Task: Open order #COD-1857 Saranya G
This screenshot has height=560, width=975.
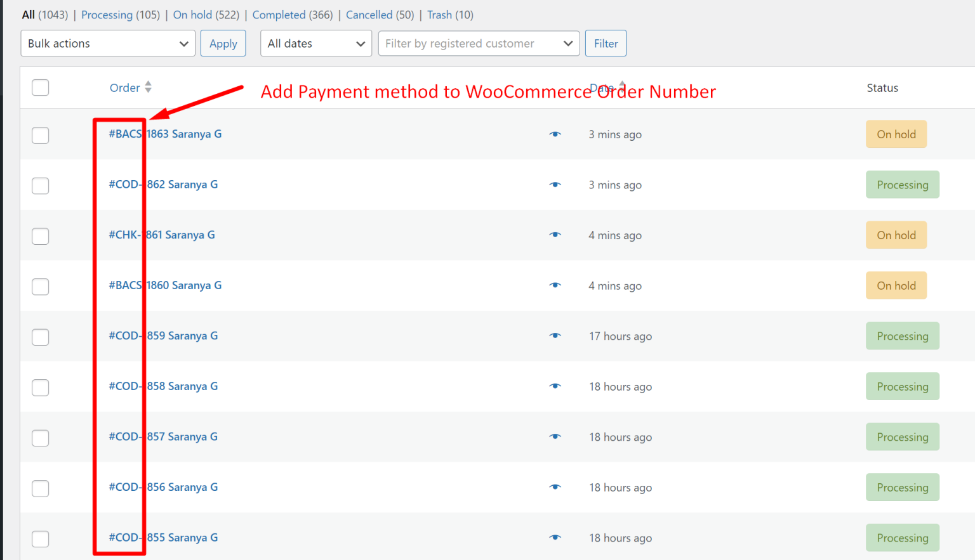Action: coord(163,436)
